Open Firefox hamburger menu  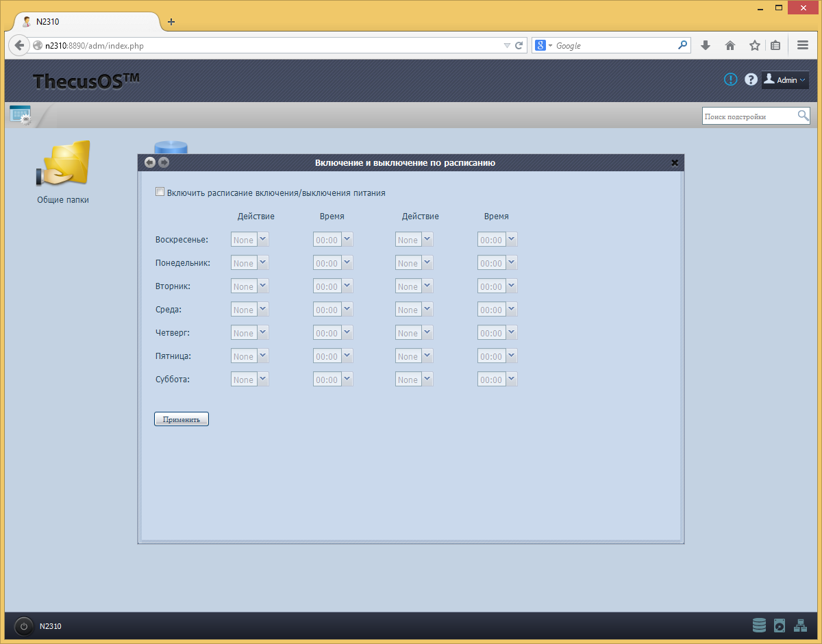[803, 45]
